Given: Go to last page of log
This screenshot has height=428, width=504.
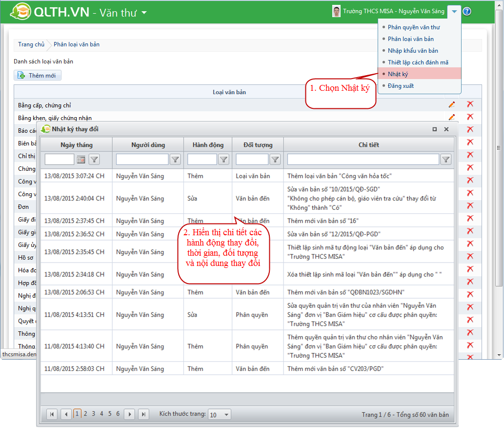Looking at the screenshot, I should click(x=143, y=414).
